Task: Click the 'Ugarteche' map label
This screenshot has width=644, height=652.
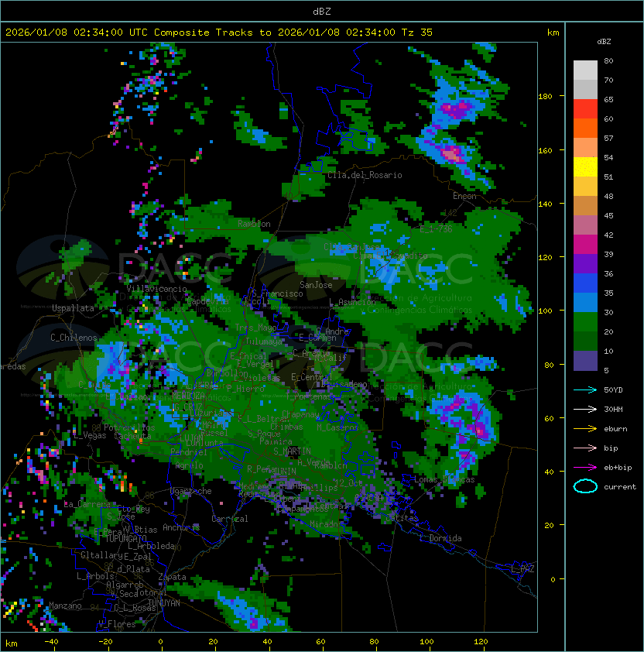Action: 191,491
